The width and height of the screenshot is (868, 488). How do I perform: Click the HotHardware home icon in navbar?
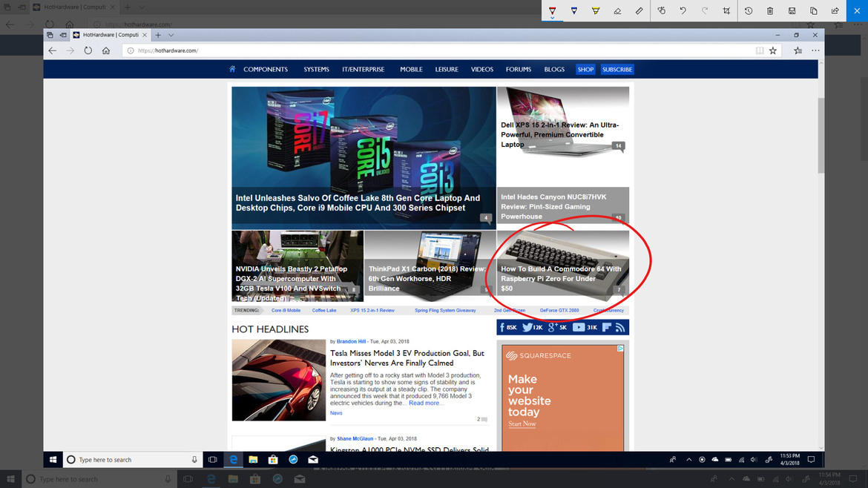pyautogui.click(x=232, y=69)
